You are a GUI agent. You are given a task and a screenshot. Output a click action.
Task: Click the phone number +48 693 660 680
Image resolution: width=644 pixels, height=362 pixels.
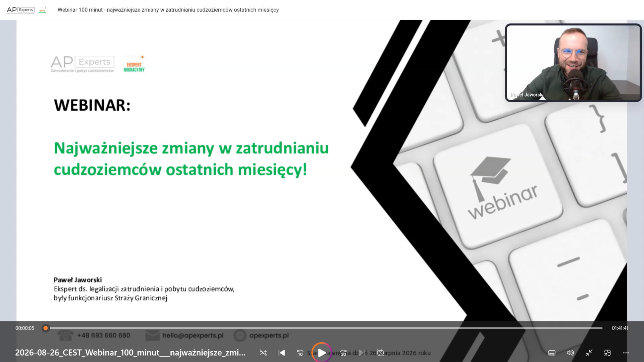pyautogui.click(x=104, y=336)
